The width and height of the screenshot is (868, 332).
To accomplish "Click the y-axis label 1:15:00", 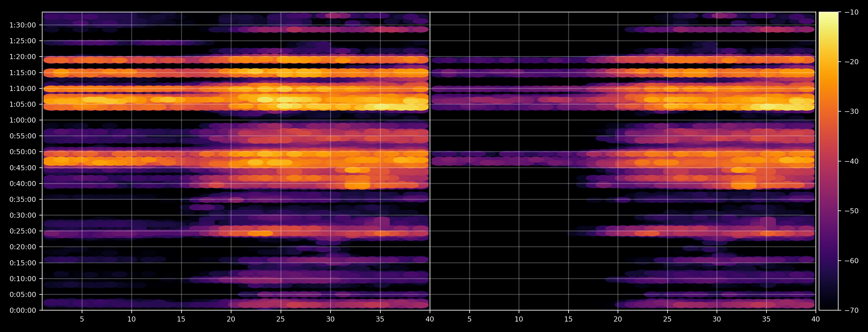I will 23,73.
